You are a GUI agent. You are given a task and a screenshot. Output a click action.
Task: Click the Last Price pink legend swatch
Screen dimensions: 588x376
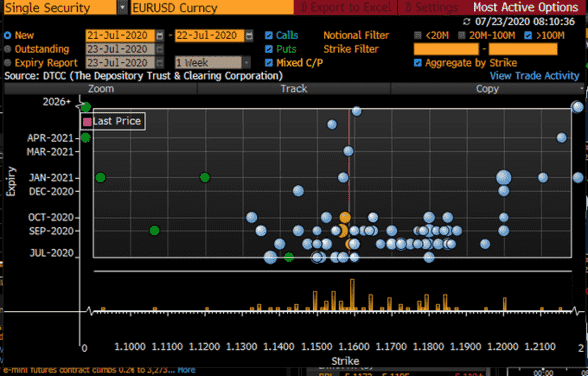(x=87, y=122)
